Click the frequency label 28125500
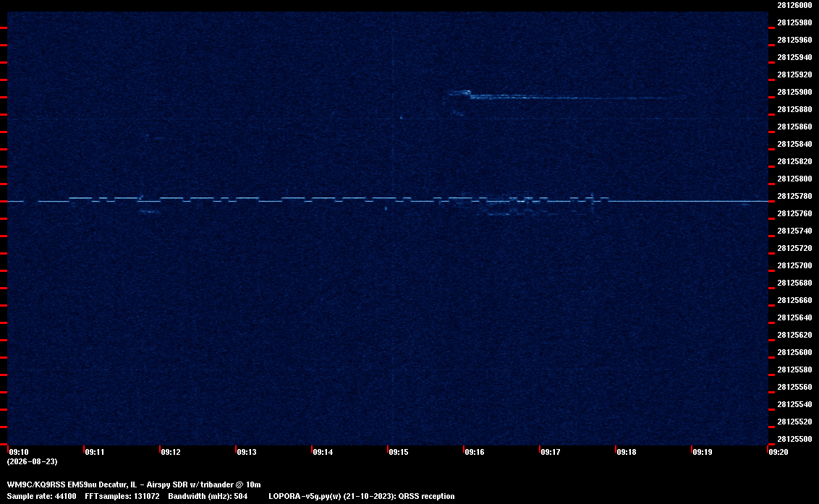Screen dimensions: 819x504 click(794, 439)
